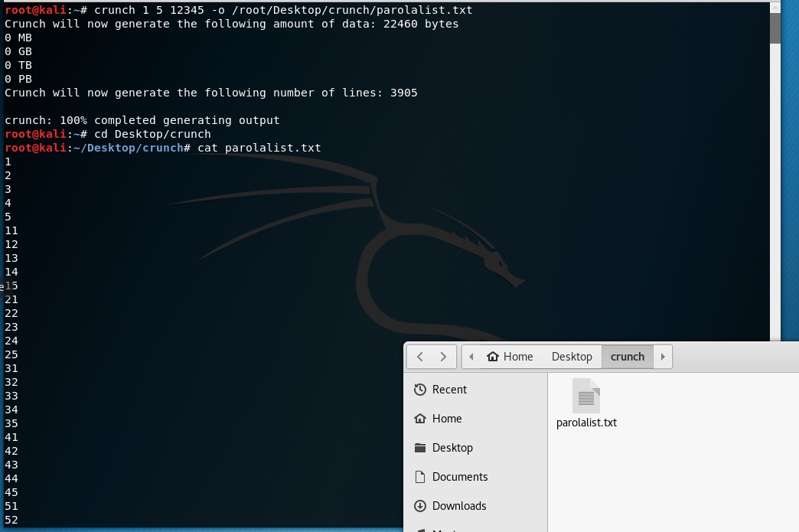799x532 pixels.
Task: Click the terminal scrollbar up arrow
Action: pyautogui.click(x=775, y=6)
